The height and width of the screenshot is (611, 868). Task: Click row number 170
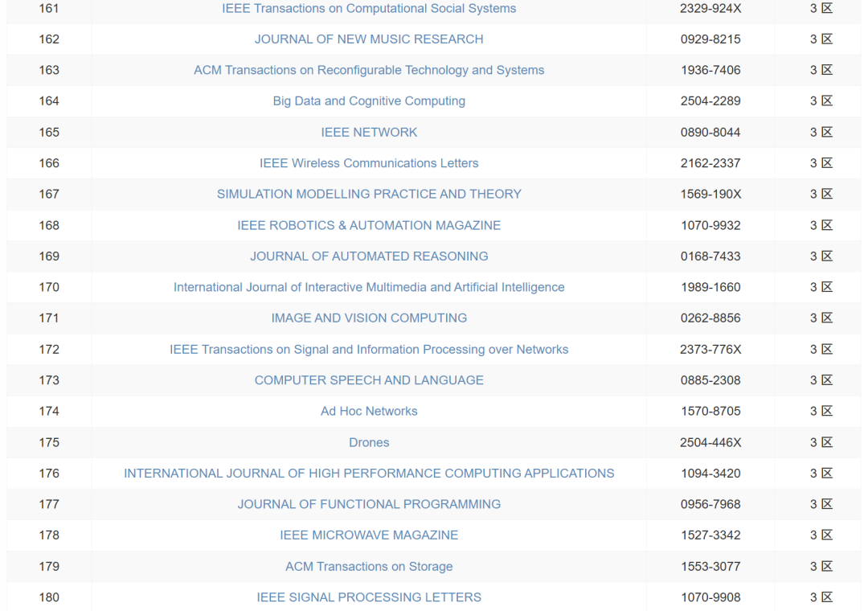pyautogui.click(x=49, y=288)
